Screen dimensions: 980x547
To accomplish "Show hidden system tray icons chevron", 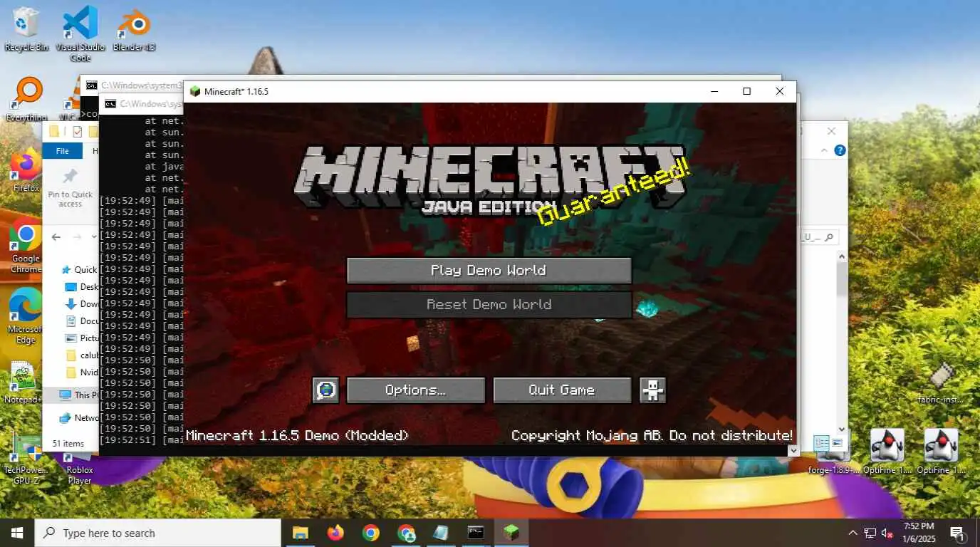I will (x=853, y=533).
